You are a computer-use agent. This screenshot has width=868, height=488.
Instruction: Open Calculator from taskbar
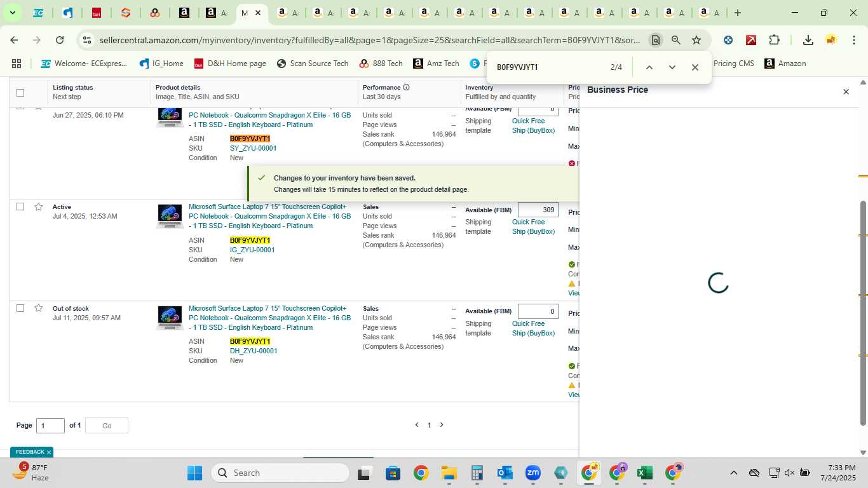pos(477,473)
